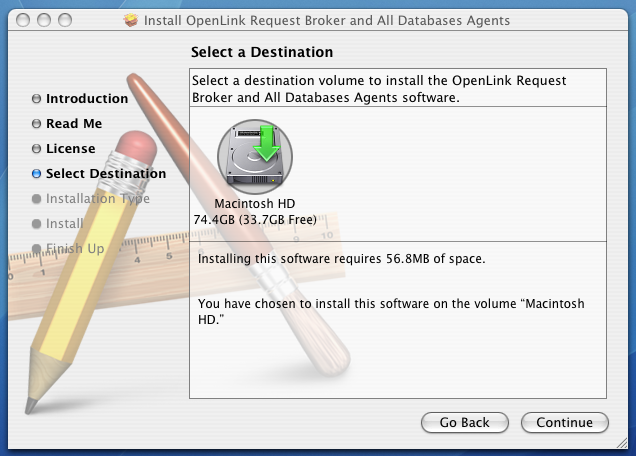Click the 'Select a Destination' heading

click(x=261, y=52)
